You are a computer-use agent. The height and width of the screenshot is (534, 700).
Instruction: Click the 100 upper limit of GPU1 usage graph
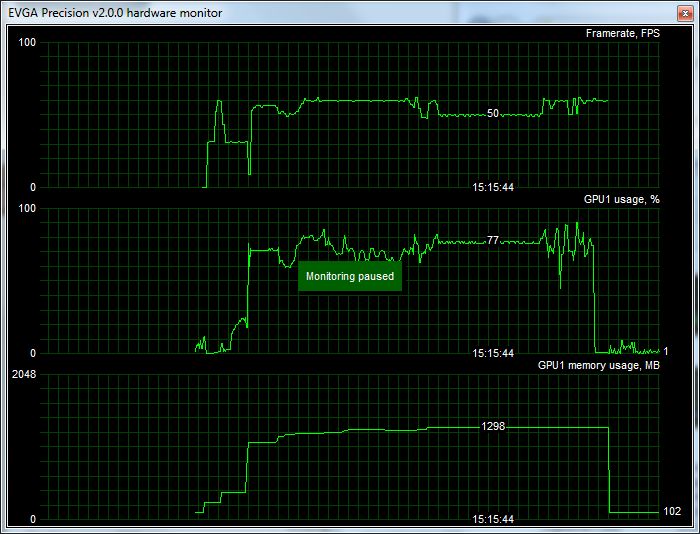pos(27,208)
